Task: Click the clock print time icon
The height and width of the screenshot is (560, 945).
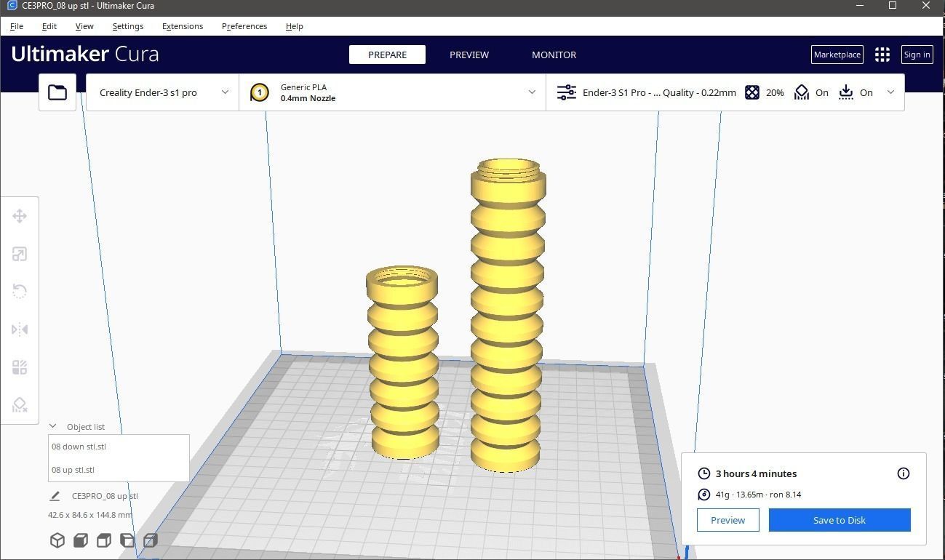Action: [703, 473]
